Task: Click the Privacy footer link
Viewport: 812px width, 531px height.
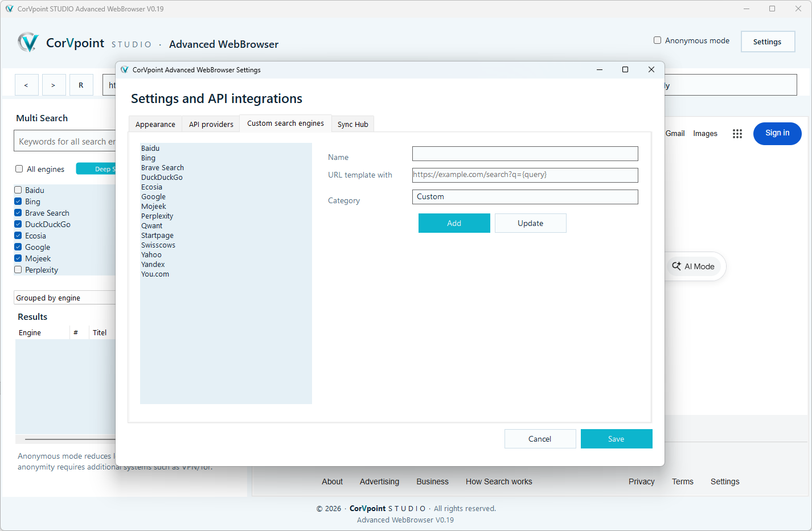Action: click(642, 481)
